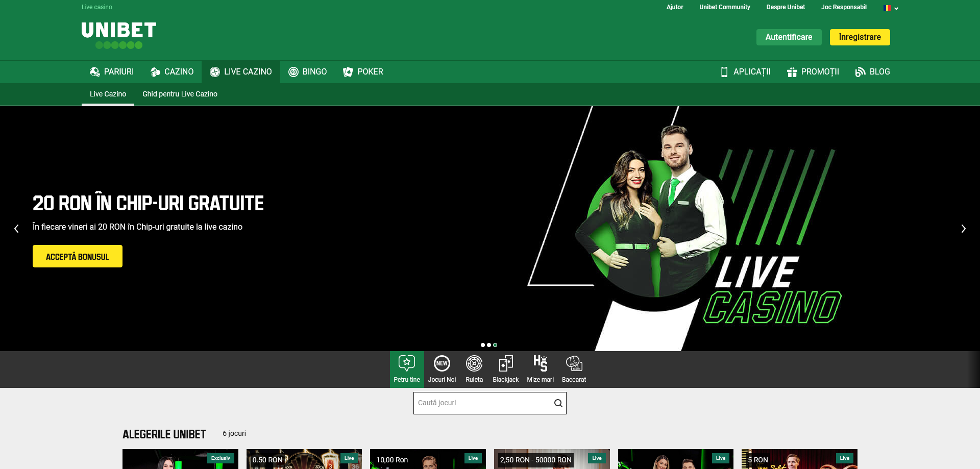Go to second carousel slide dot
Screen dimensions: 980x469
coord(489,345)
